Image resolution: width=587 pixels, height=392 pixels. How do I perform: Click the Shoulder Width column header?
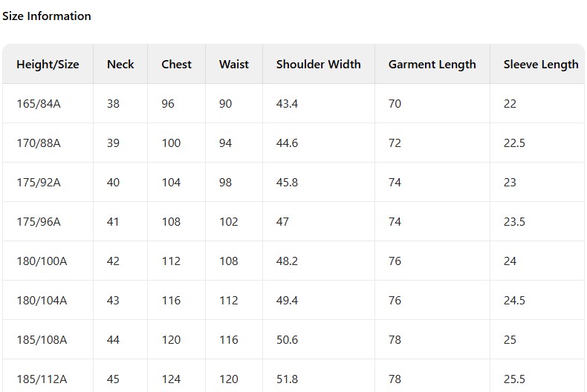[318, 65]
